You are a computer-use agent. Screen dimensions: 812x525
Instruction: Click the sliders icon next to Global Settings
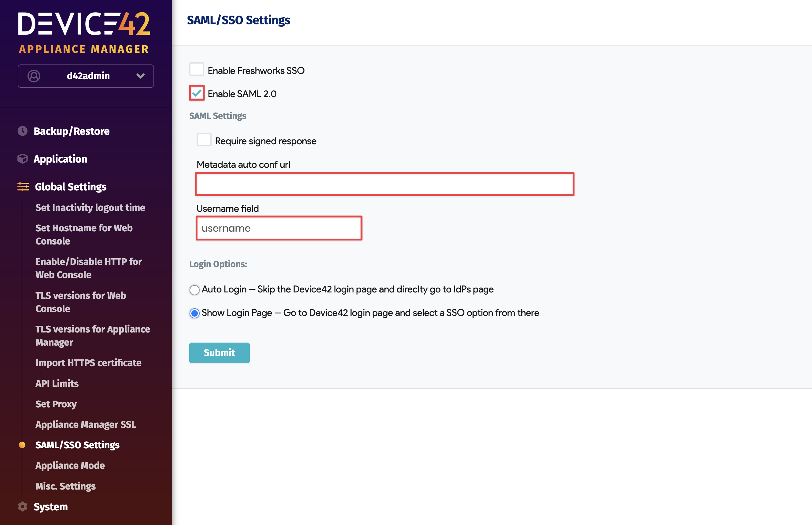[x=23, y=187]
